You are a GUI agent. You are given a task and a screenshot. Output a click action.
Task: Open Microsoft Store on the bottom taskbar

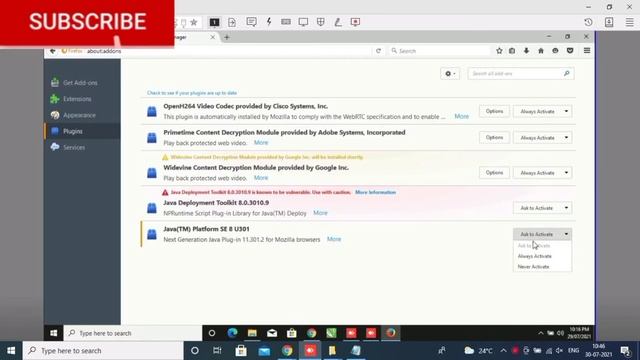click(241, 351)
